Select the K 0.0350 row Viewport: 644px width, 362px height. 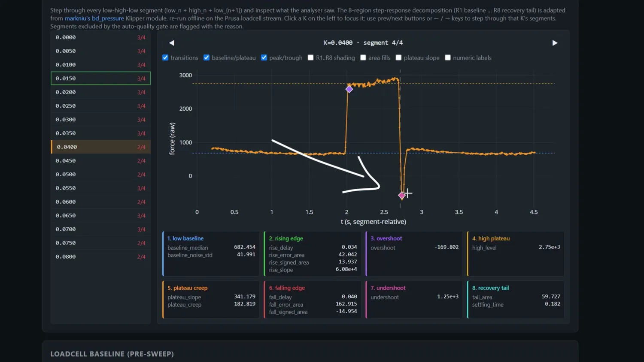(x=100, y=133)
